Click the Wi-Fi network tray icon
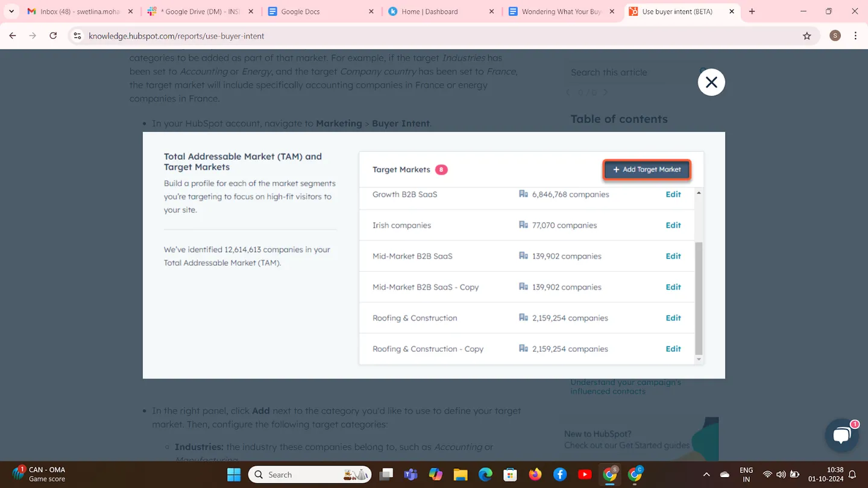 [x=767, y=475]
